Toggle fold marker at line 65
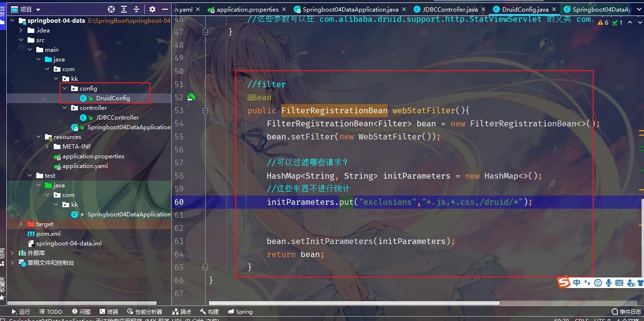Viewport: 644px width, 321px height. coord(205,267)
